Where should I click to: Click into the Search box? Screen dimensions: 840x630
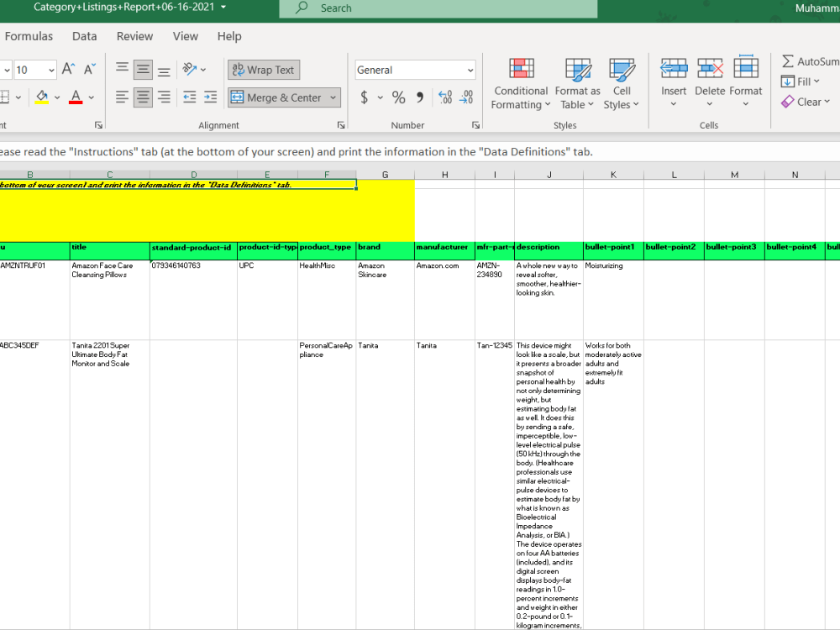[438, 8]
